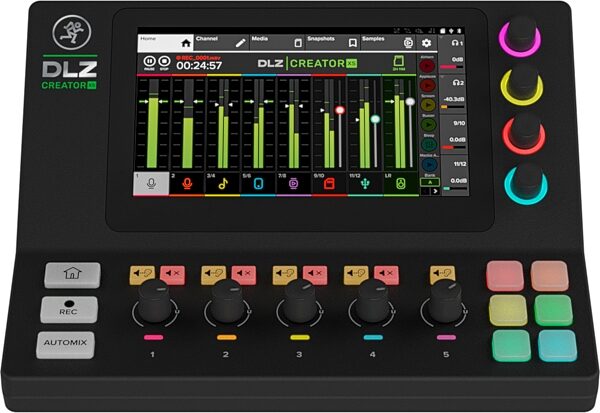Screen dimensions: 600x413
Task: Open the Bank A selector
Action: (x=430, y=182)
